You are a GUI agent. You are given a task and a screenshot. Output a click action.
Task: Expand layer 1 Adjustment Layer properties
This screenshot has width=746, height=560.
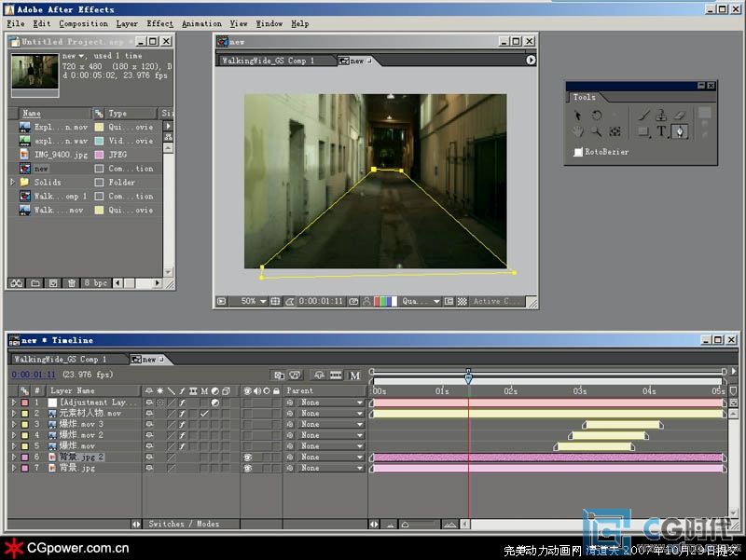[x=13, y=403]
